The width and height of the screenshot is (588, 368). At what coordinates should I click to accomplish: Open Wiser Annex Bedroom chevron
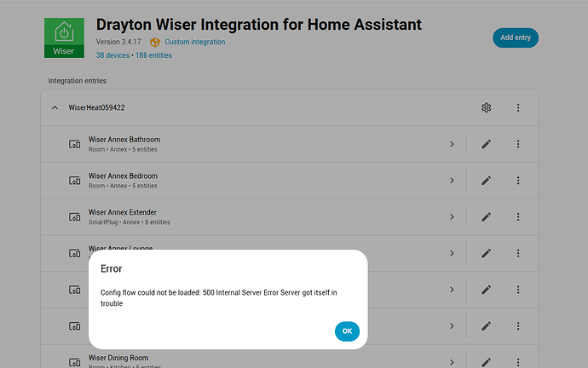point(452,181)
